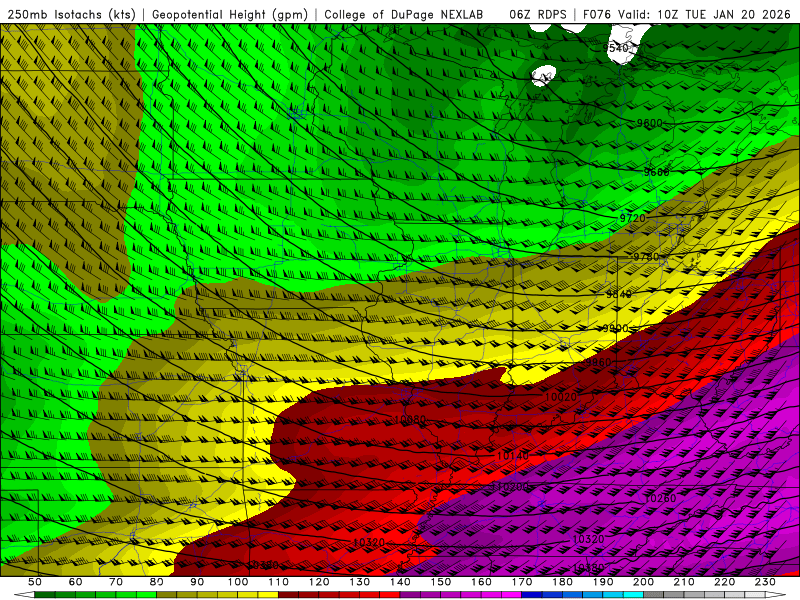Click the 140 value on the color scale
The height and width of the screenshot is (600, 800).
pos(400,582)
